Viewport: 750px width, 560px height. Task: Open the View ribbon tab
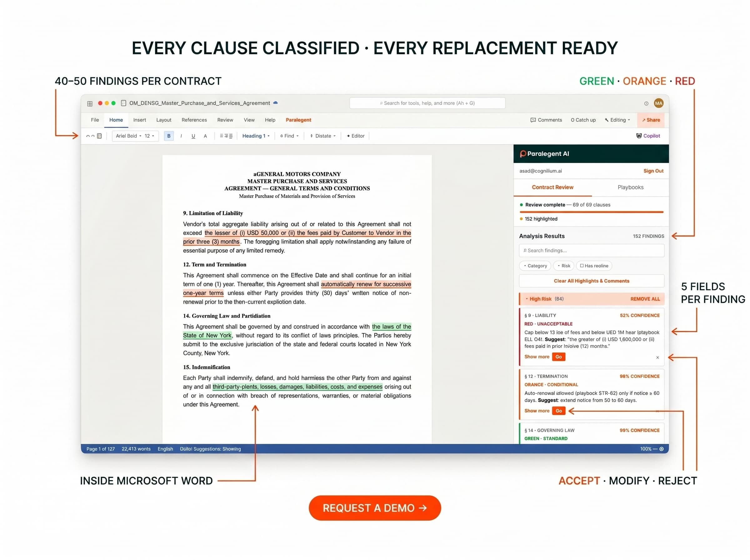tap(249, 120)
